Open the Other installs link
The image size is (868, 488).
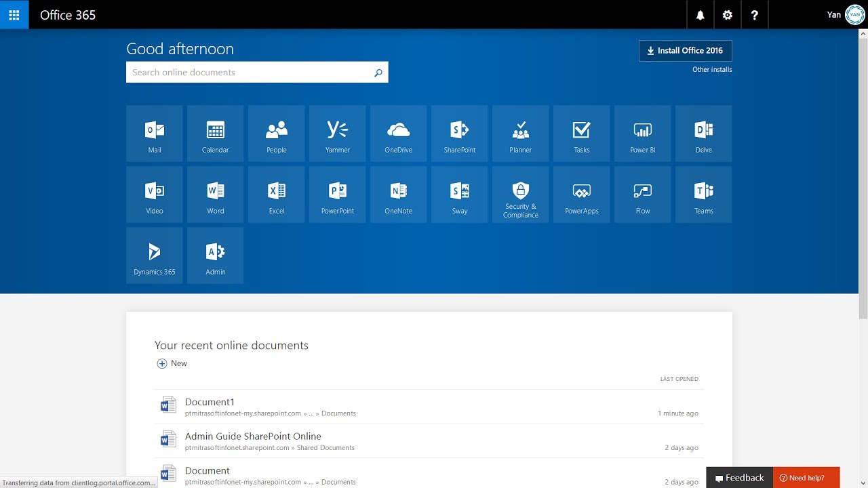712,69
